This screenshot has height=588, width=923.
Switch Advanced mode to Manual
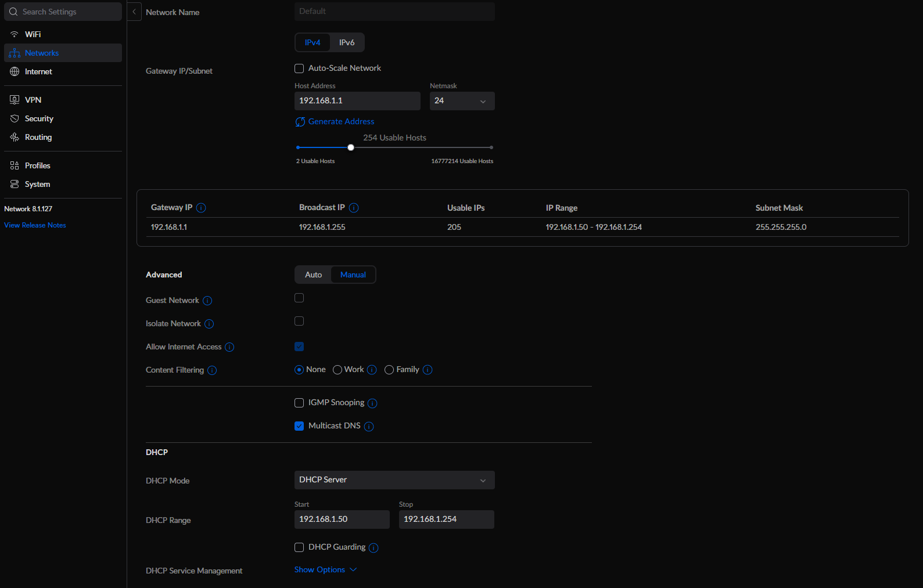pyautogui.click(x=353, y=275)
